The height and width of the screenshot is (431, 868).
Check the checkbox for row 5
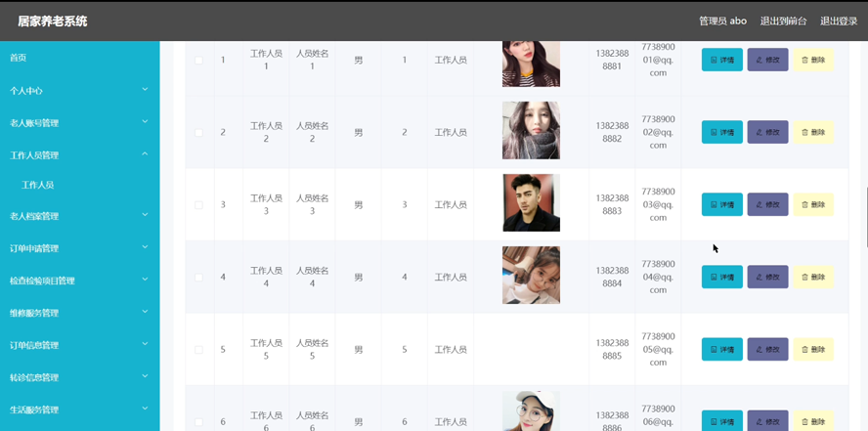(x=198, y=350)
